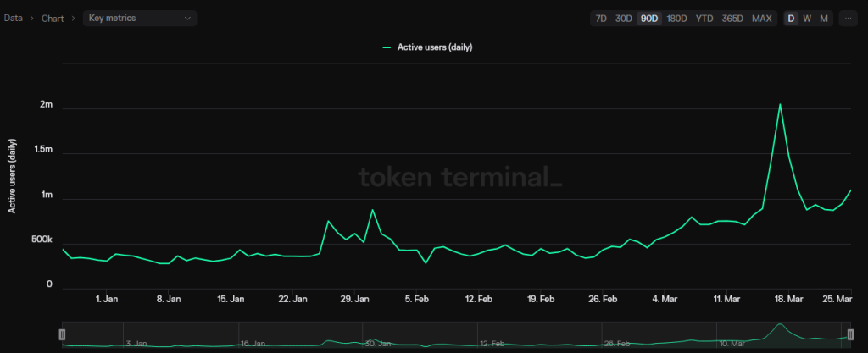
Task: Click the 'Active users (daily)' vertical axis title
Action: [x=12, y=176]
